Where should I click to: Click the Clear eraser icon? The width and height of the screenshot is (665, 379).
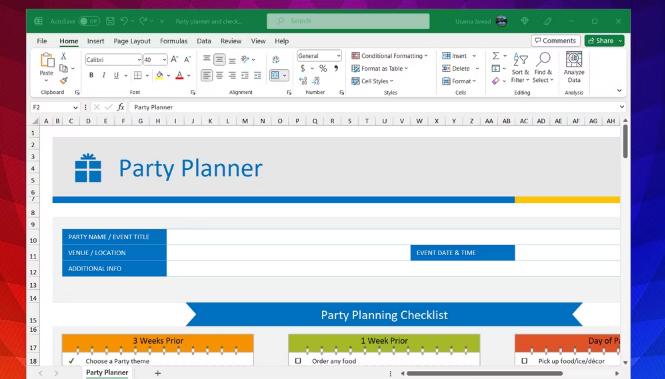coord(495,81)
